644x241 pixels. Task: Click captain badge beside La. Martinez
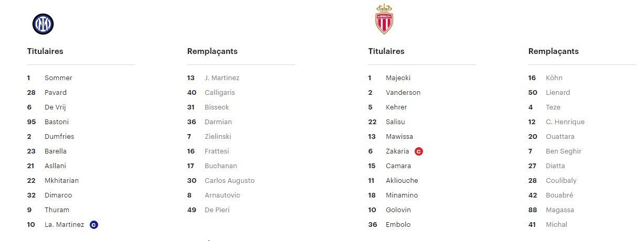94,225
